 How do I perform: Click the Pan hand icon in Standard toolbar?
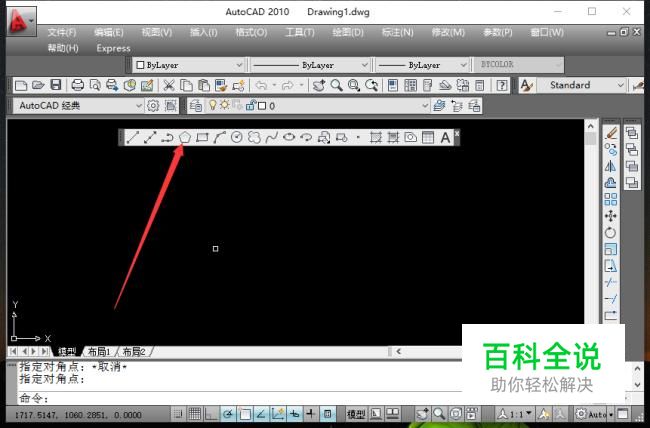click(319, 85)
